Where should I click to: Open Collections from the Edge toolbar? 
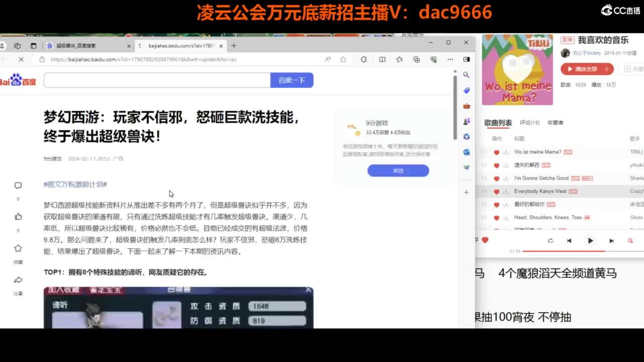(x=417, y=59)
